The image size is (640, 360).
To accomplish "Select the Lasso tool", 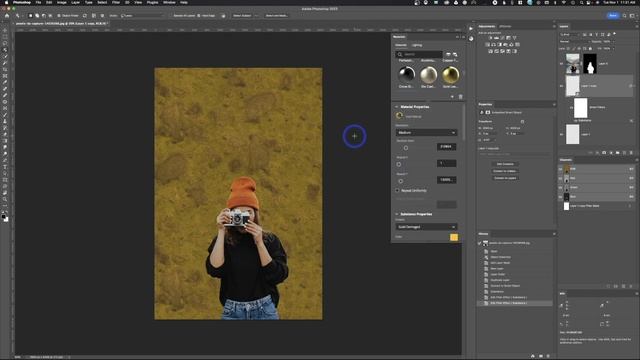I will 5,43.
